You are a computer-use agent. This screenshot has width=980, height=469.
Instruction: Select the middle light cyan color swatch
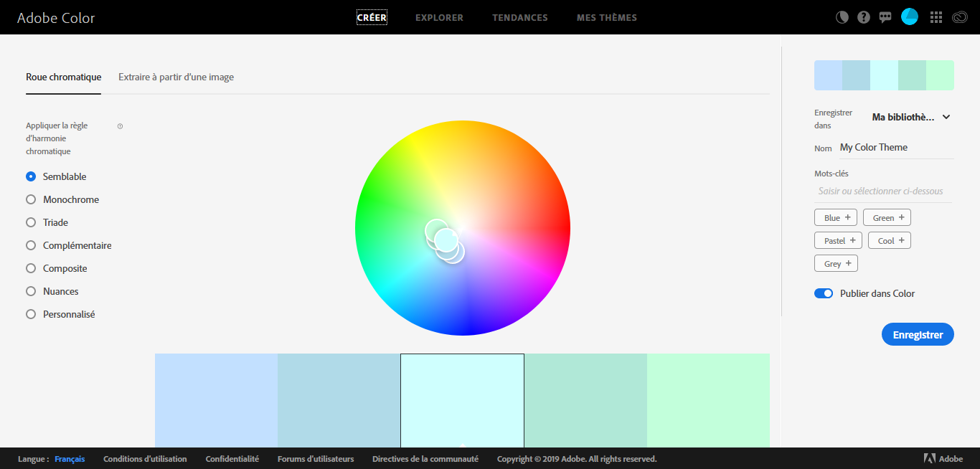coord(462,400)
